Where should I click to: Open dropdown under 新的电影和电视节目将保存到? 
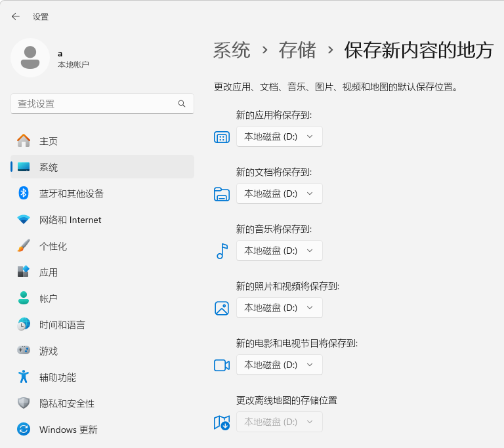click(x=280, y=365)
